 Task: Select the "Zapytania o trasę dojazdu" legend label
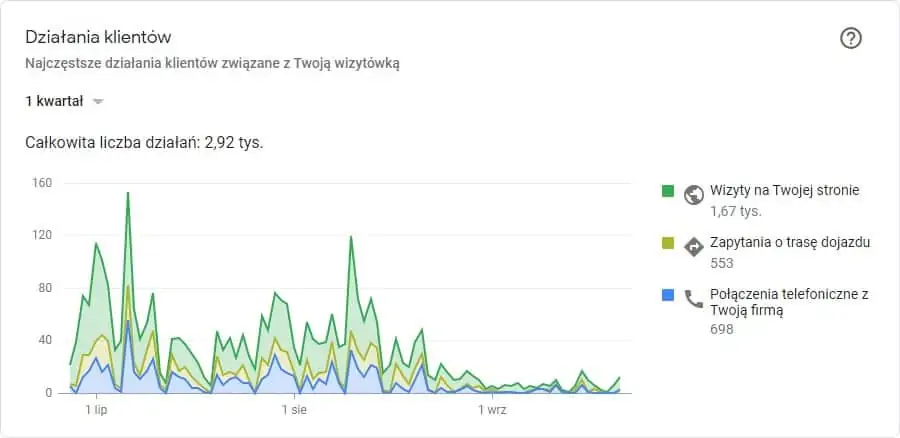click(790, 242)
